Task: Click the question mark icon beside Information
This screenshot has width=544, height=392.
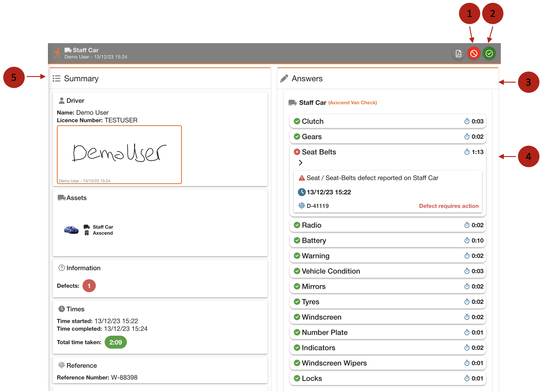Action: 61,268
